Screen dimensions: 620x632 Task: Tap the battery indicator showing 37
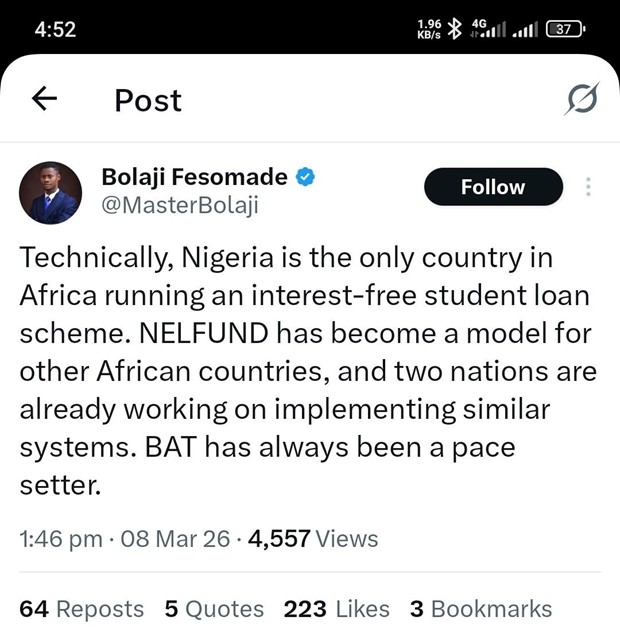pyautogui.click(x=565, y=29)
